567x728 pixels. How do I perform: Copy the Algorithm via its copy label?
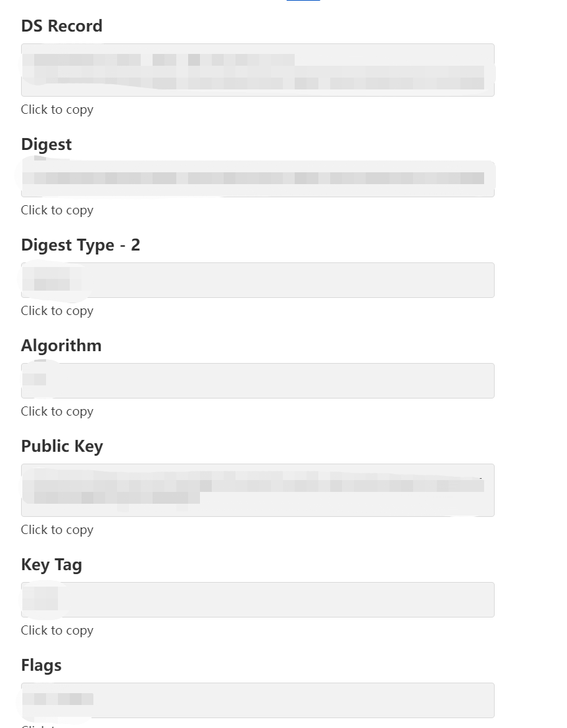pos(57,412)
